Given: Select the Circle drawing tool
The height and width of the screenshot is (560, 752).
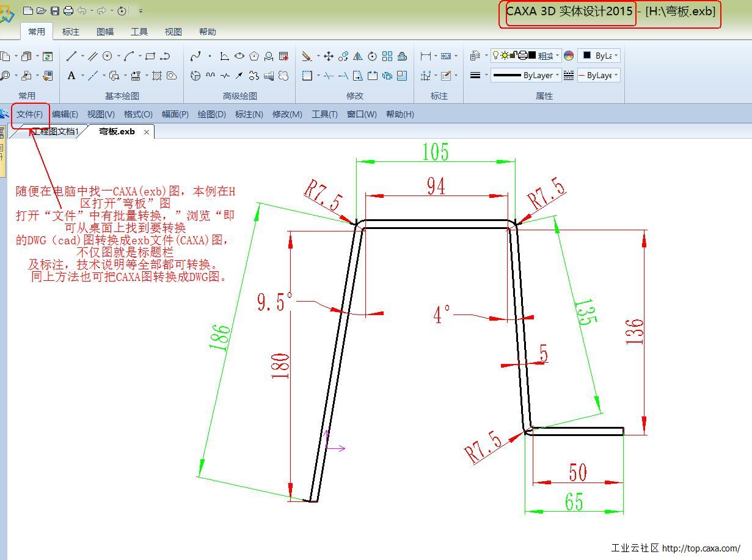Looking at the screenshot, I should click(108, 56).
